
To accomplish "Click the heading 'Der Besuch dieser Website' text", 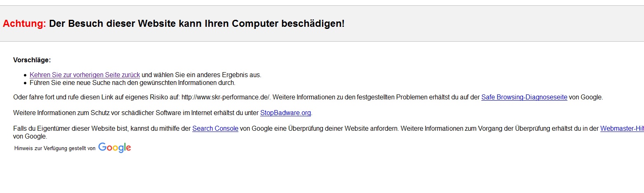I will click(112, 24).
